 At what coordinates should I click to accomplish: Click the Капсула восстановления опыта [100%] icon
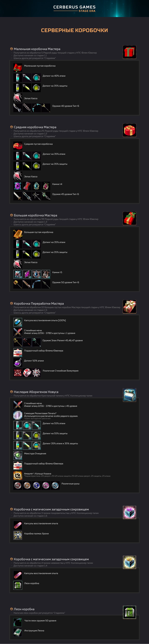pyautogui.click(x=18, y=322)
